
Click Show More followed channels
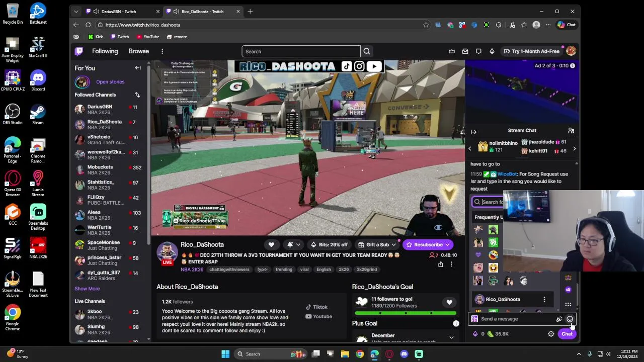87,289
